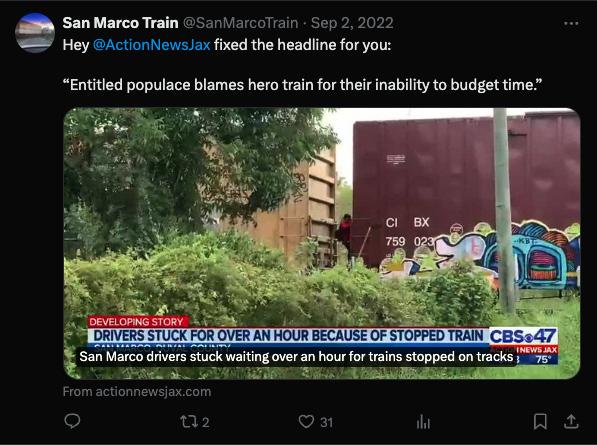Like the tweet with heart icon
The image size is (597, 445).
(x=306, y=421)
